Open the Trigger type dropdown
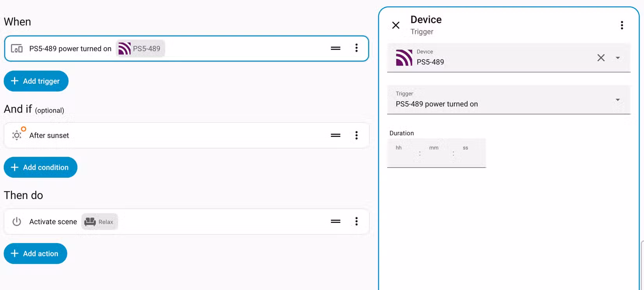The image size is (644, 290). 509,100
